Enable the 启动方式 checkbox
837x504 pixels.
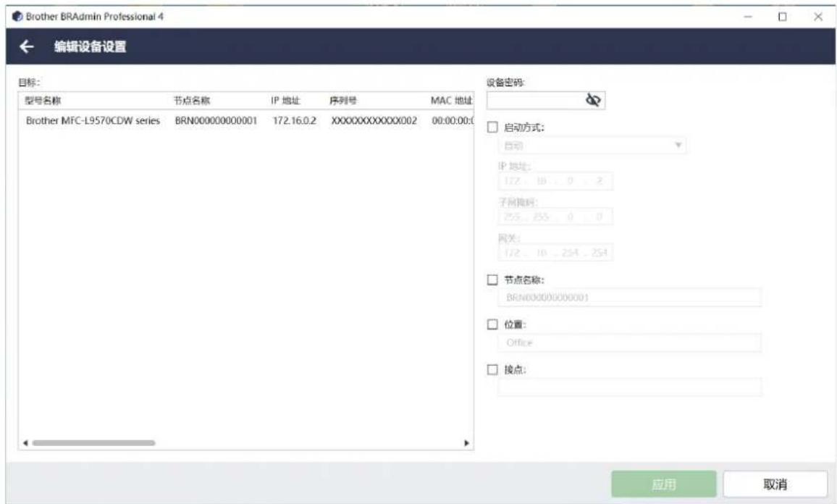492,127
